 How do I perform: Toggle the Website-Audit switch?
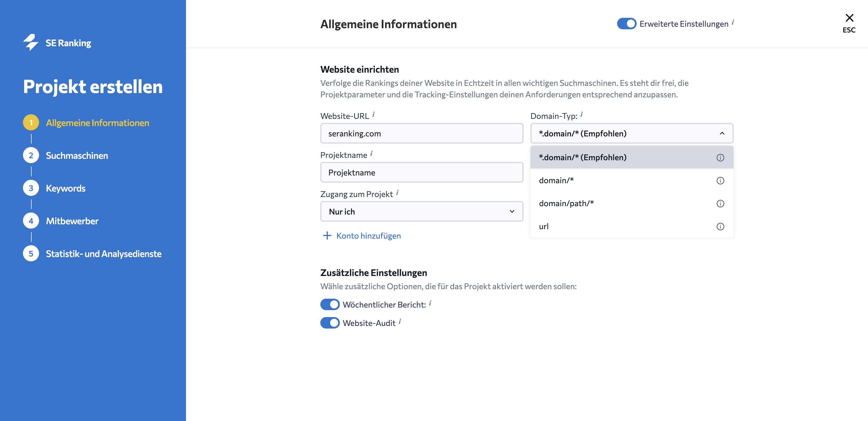pos(330,323)
